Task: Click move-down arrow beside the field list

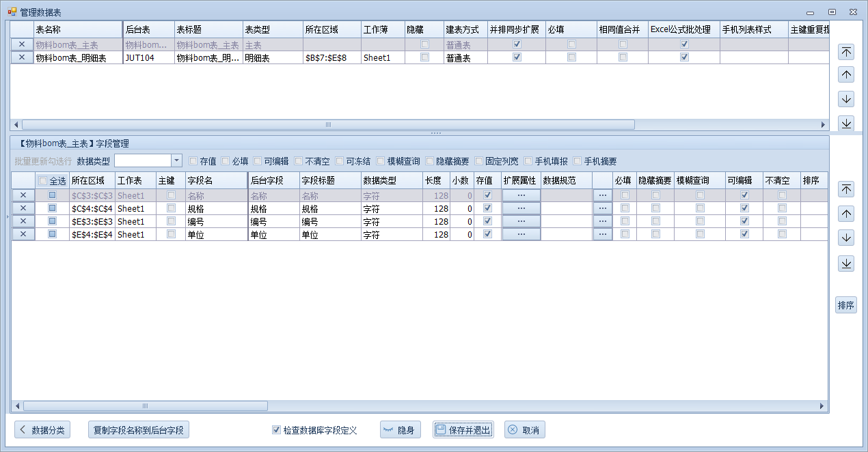Action: (846, 238)
